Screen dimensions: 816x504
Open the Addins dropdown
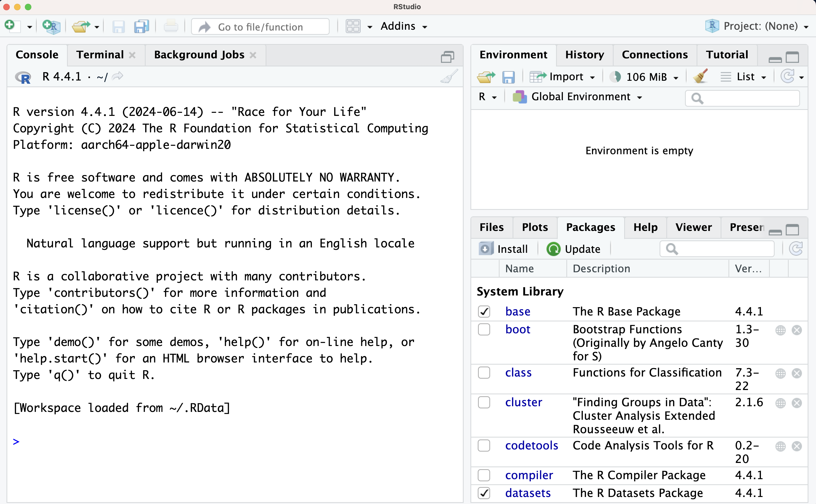click(404, 26)
